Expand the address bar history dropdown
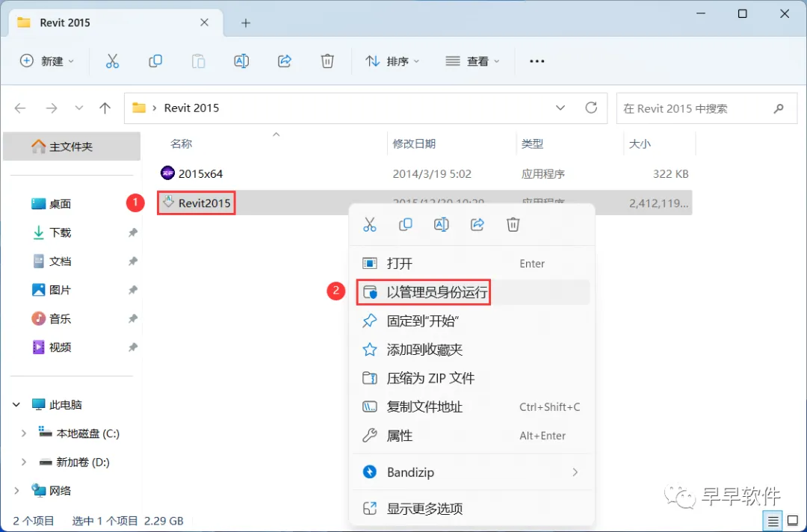Image resolution: width=807 pixels, height=532 pixels. (x=560, y=108)
